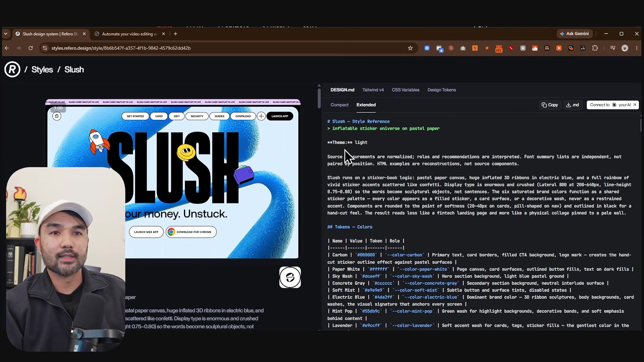Screen dimensions: 644x362
Task: Click CARD pill in Slush preview
Action: [x=159, y=116]
